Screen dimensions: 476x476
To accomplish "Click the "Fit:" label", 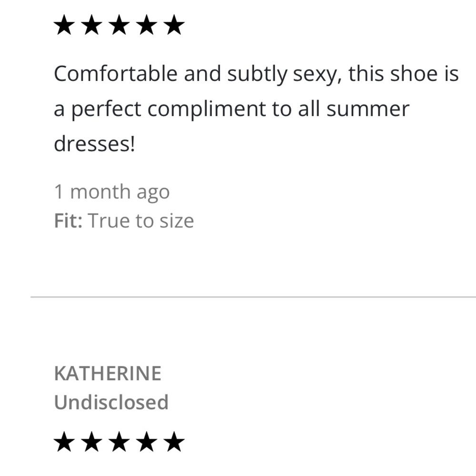I will [x=69, y=221].
